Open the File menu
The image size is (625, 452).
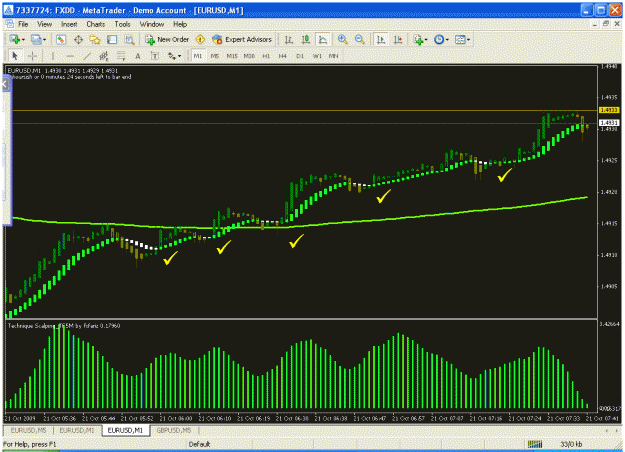(x=23, y=24)
